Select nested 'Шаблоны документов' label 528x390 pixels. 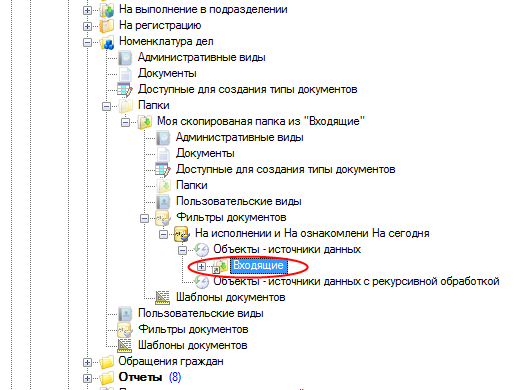[x=231, y=297]
